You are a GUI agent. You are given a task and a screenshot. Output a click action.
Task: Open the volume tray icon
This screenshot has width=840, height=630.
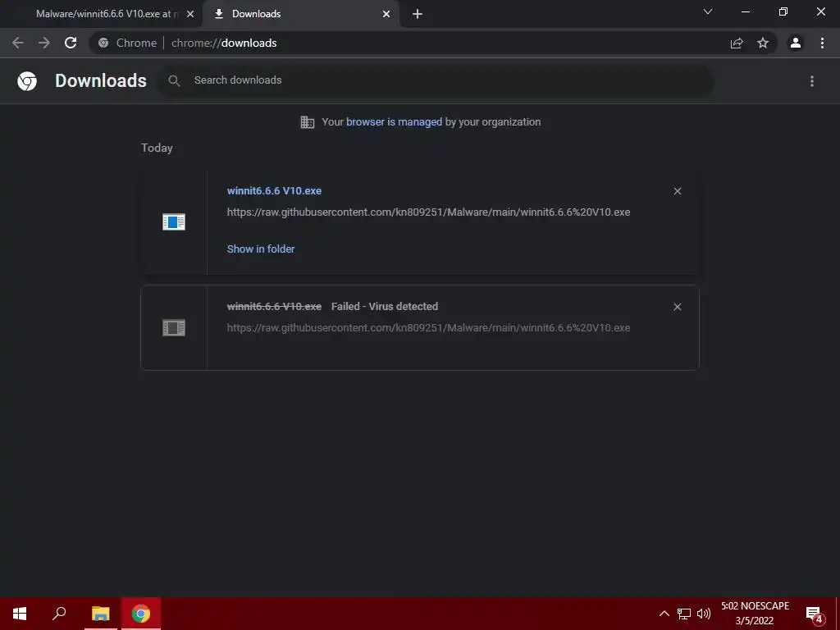(x=703, y=614)
